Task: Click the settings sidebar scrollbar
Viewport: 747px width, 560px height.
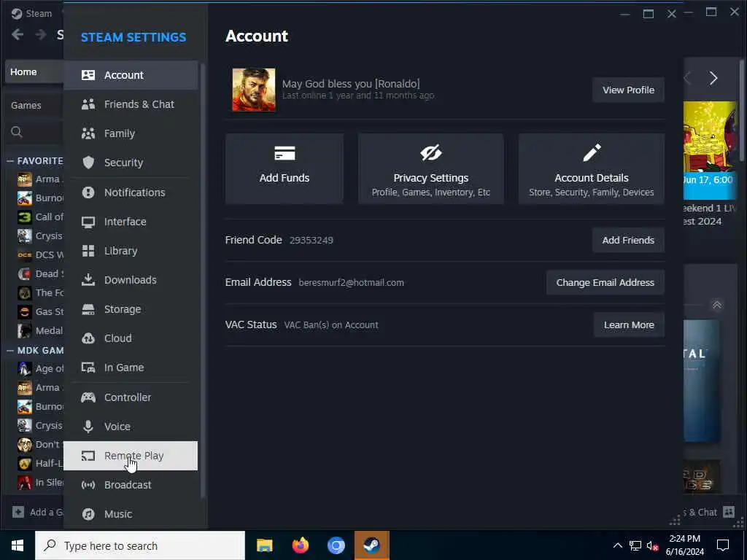Action: pyautogui.click(x=203, y=281)
